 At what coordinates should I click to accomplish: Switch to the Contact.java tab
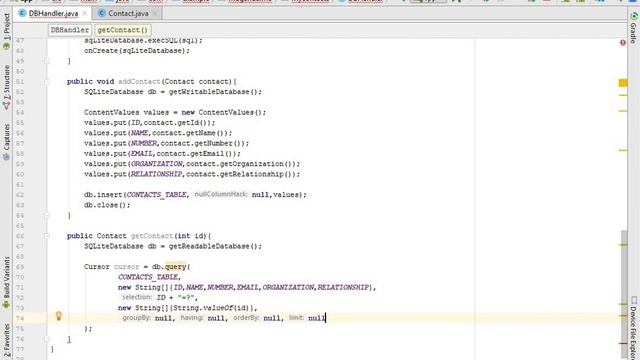pos(128,13)
